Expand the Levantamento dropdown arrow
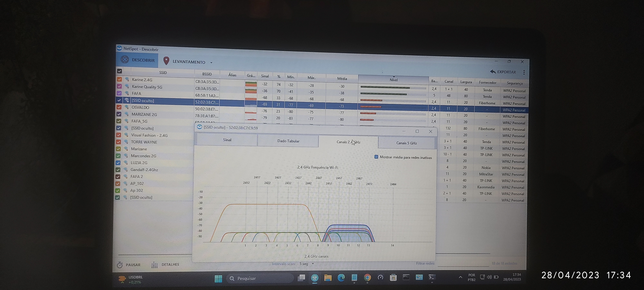The image size is (644, 290). click(x=212, y=63)
